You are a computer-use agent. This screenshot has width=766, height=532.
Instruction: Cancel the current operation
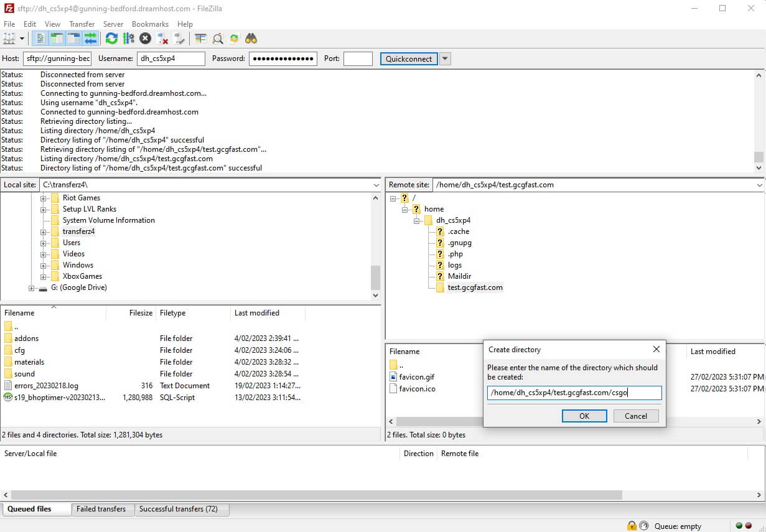point(145,39)
